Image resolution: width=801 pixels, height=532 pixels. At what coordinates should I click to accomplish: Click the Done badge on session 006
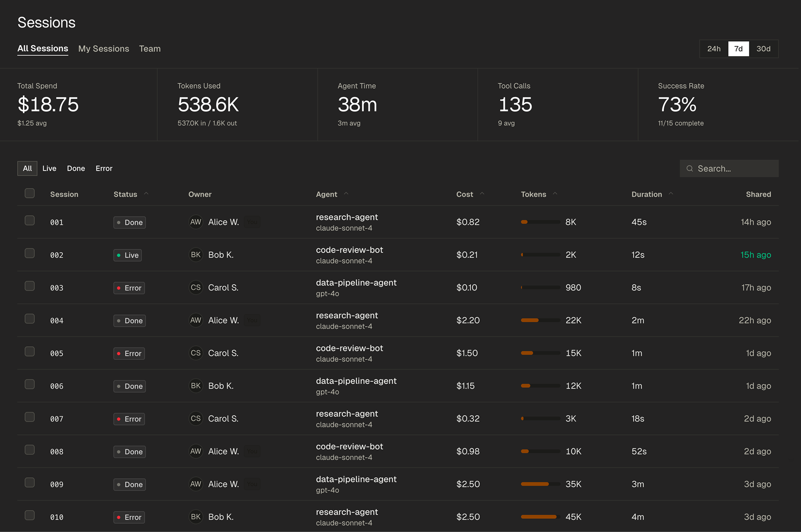pos(130,386)
